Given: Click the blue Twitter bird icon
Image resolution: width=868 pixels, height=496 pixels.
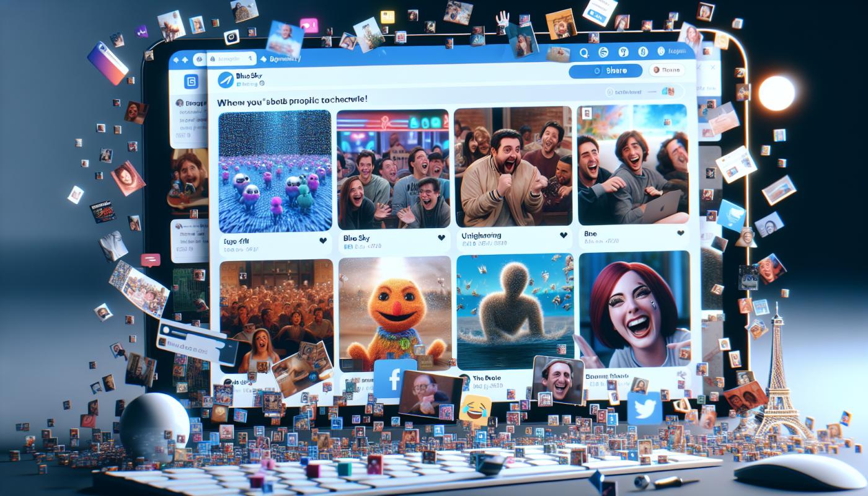Looking at the screenshot, I should 644,409.
